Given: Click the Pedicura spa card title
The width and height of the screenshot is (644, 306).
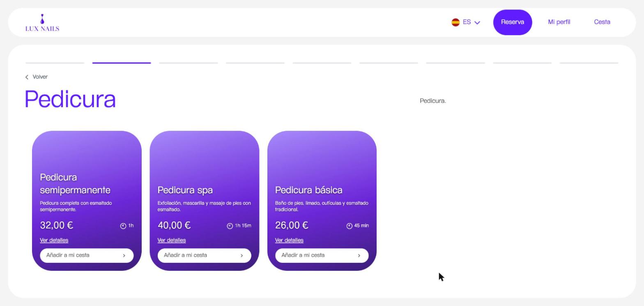Looking at the screenshot, I should [185, 190].
